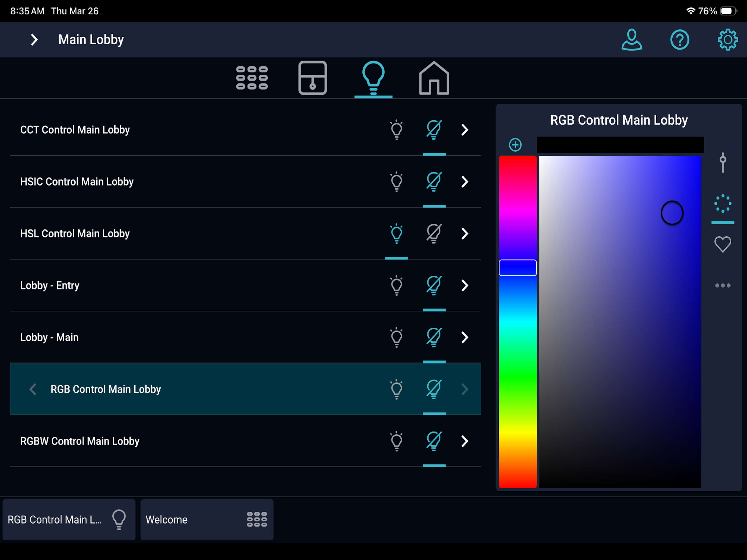This screenshot has height=560, width=747.
Task: Turn on RGB Control Main Lobby light
Action: point(397,389)
